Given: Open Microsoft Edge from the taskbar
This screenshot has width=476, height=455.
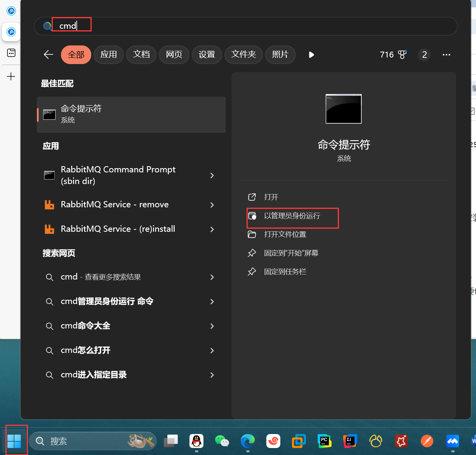Looking at the screenshot, I should 247,441.
